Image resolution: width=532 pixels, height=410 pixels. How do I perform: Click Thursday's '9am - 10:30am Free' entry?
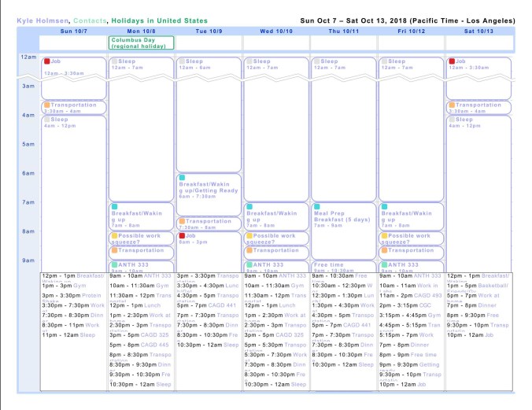point(340,276)
